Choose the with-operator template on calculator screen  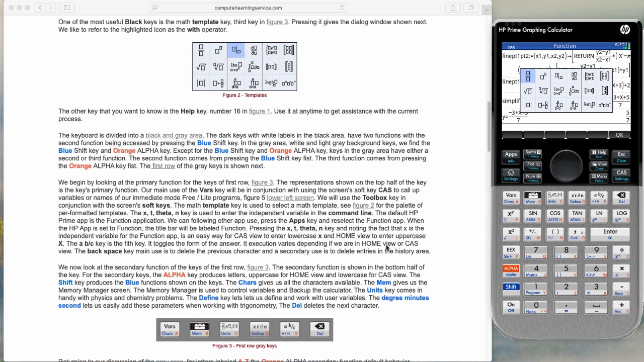pos(558,76)
